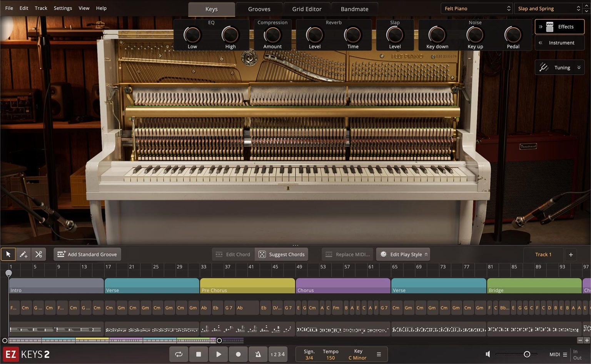Click the speaker volume icon
This screenshot has height=364, width=591.
pyautogui.click(x=488, y=354)
